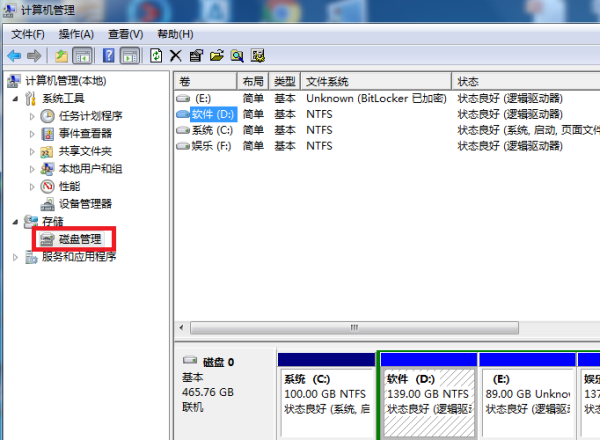Click the Delete X toolbar icon
Viewport: 600px width, 440px height.
[176, 56]
